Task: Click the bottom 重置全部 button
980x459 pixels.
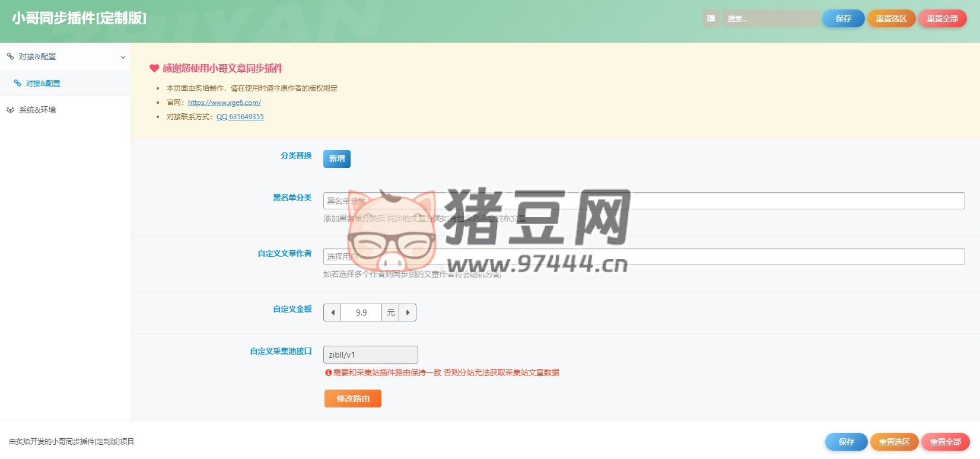Action: point(945,442)
